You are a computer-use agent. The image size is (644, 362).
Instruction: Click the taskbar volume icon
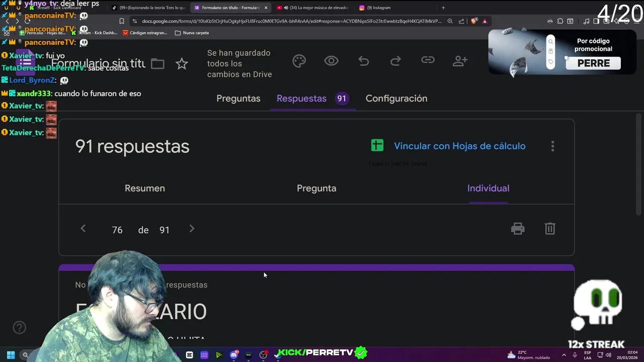click(x=609, y=355)
